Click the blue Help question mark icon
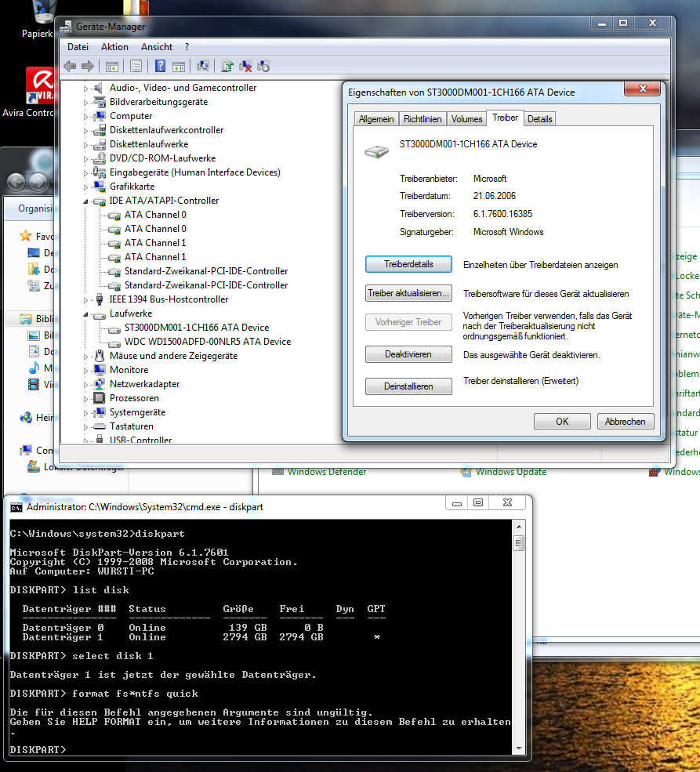 [160, 66]
